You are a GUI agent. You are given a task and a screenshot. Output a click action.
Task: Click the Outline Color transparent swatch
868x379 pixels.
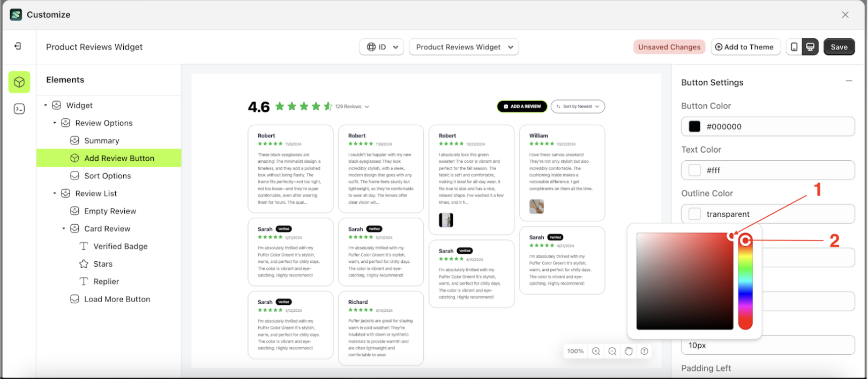[695, 214]
